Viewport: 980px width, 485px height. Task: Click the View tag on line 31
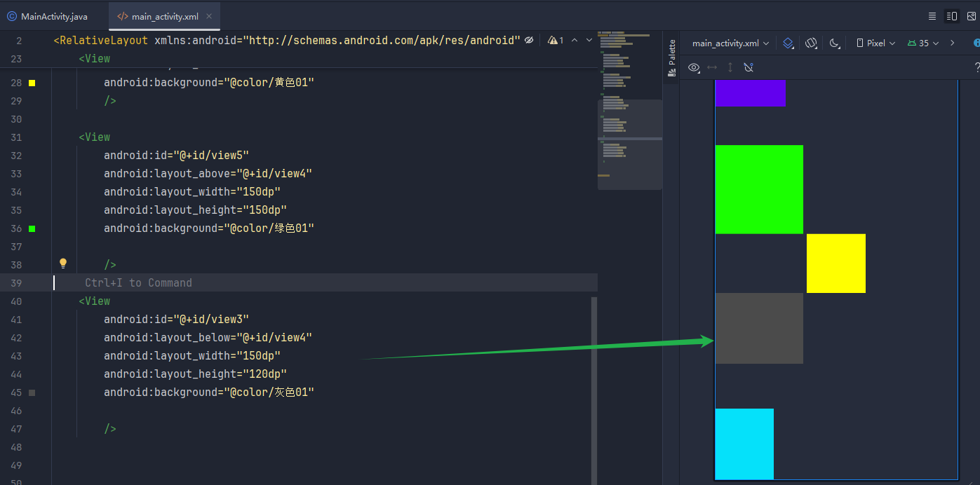[95, 137]
